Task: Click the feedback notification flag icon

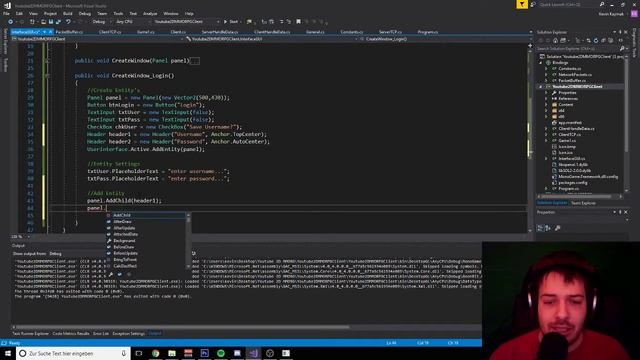Action: click(522, 4)
